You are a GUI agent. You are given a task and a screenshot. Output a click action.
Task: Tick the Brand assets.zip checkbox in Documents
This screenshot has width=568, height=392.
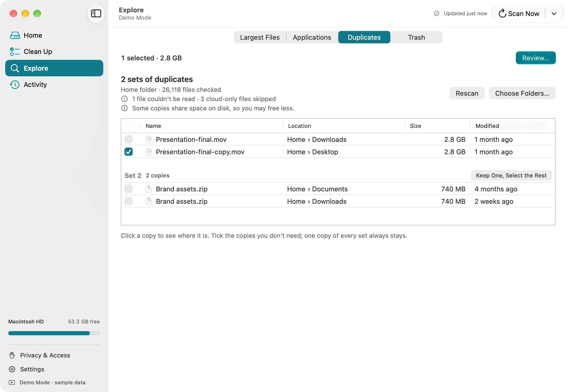tap(129, 189)
